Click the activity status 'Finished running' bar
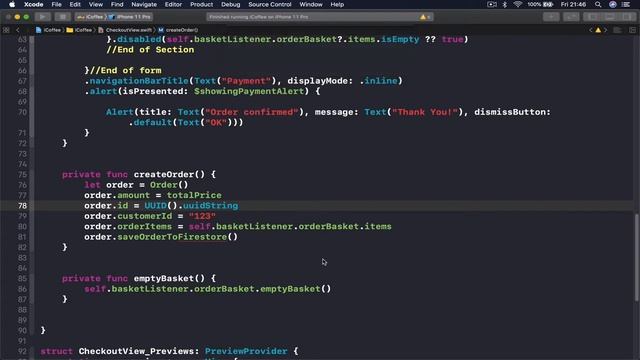This screenshot has width=640, height=360. pyautogui.click(x=319, y=17)
